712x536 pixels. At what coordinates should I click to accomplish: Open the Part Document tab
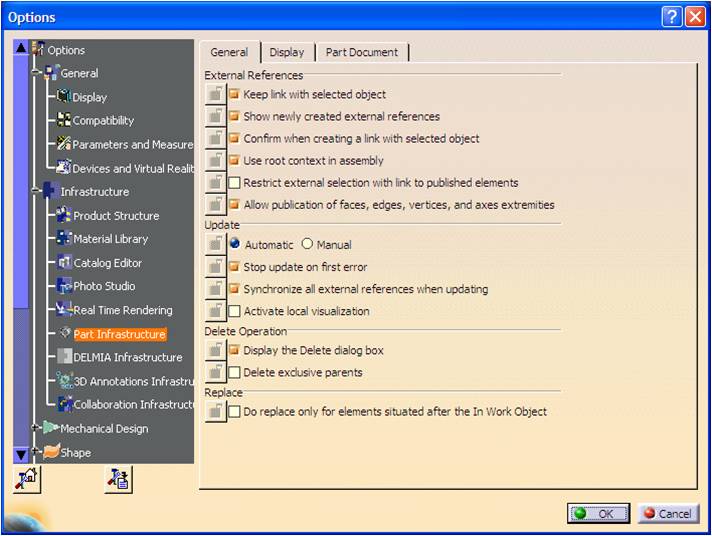[x=361, y=52]
